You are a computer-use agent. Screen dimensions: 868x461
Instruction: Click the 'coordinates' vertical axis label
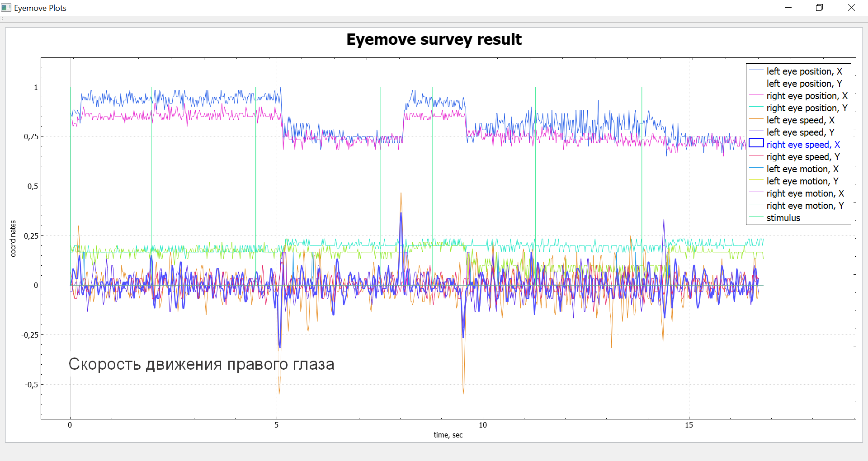(13, 239)
